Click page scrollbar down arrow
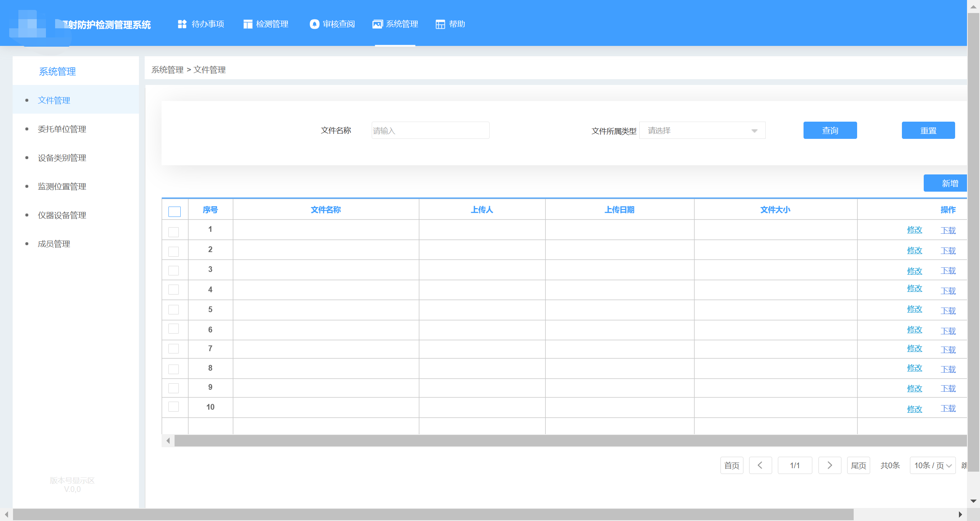Viewport: 980px width, 521px height. click(973, 501)
